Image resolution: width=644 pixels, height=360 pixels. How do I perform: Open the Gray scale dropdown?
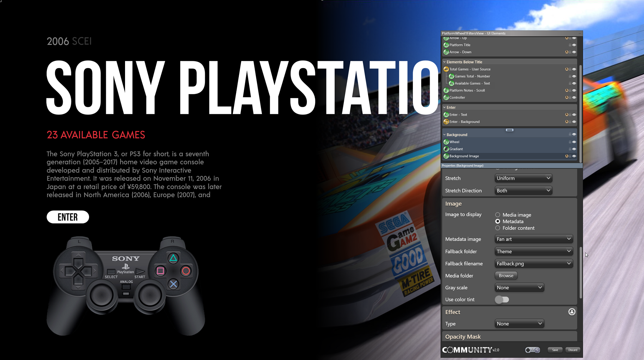pyautogui.click(x=519, y=287)
